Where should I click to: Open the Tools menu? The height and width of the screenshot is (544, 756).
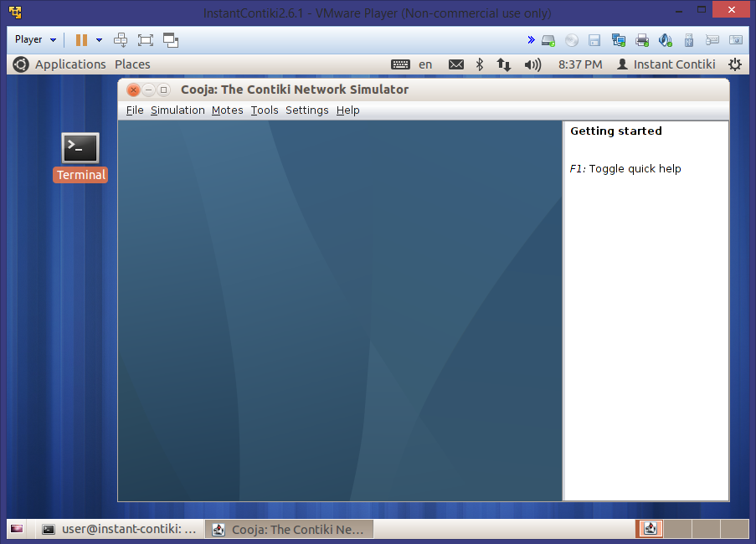coord(265,110)
